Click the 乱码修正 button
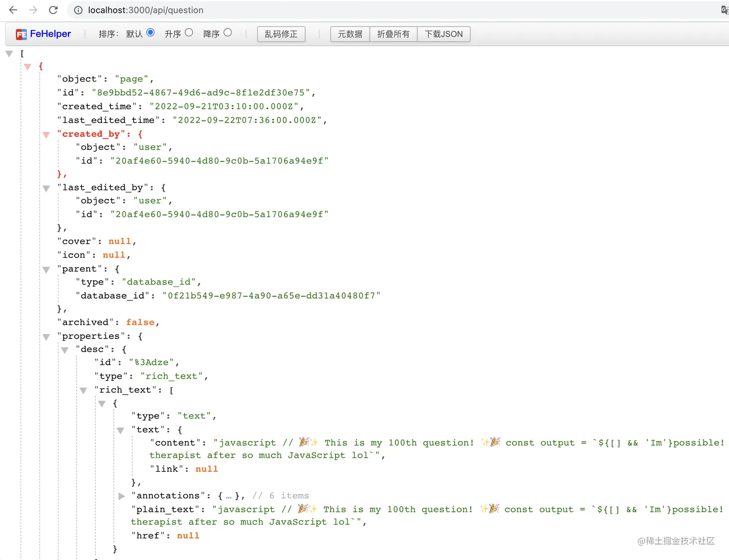 coord(281,34)
